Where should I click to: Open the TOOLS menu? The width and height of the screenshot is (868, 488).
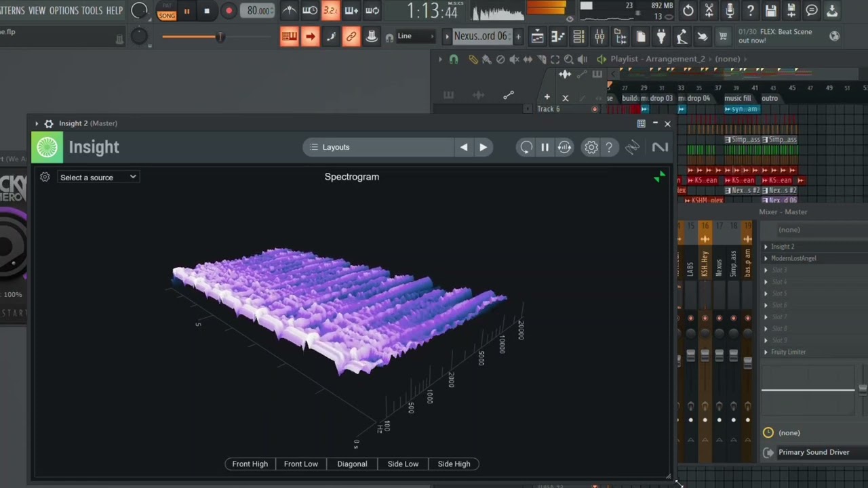92,10
